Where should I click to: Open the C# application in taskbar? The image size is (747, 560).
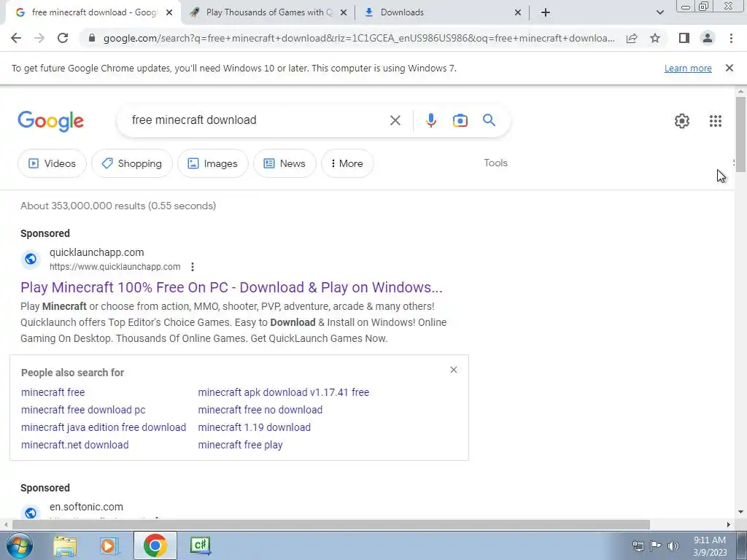point(200,545)
